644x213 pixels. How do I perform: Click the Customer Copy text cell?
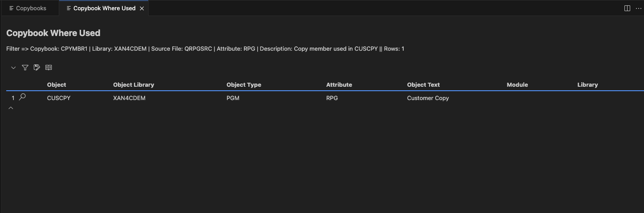pyautogui.click(x=428, y=98)
